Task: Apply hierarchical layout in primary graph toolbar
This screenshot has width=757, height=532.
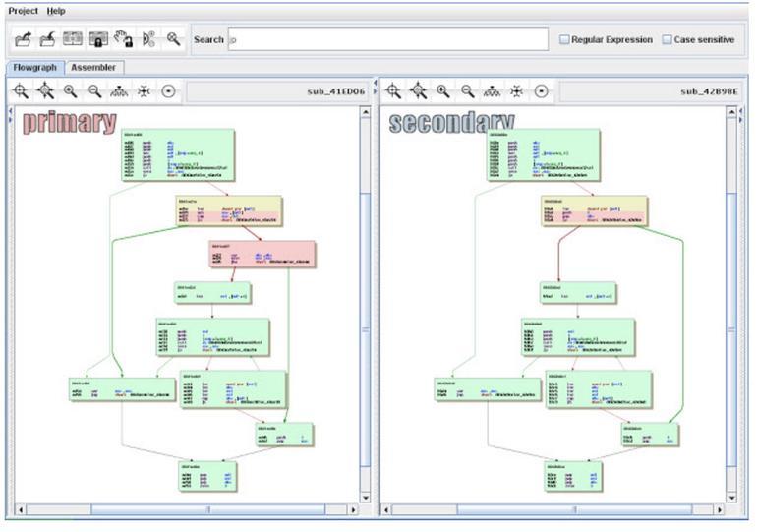Action: 119,91
